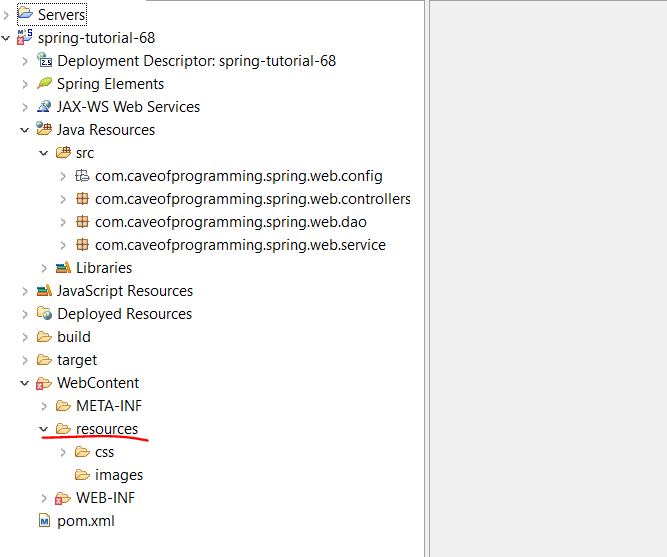The height and width of the screenshot is (557, 667).
Task: Click the WEB-INF folder error icon
Action: [63, 498]
